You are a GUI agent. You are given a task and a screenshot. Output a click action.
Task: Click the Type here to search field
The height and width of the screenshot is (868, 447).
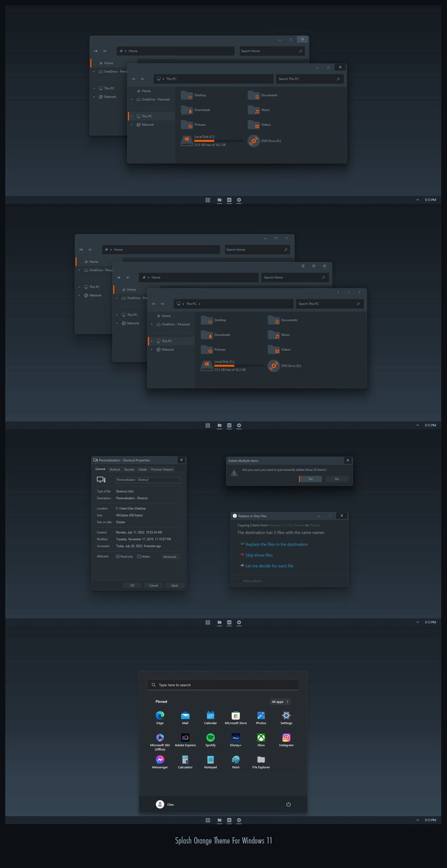coord(223,685)
